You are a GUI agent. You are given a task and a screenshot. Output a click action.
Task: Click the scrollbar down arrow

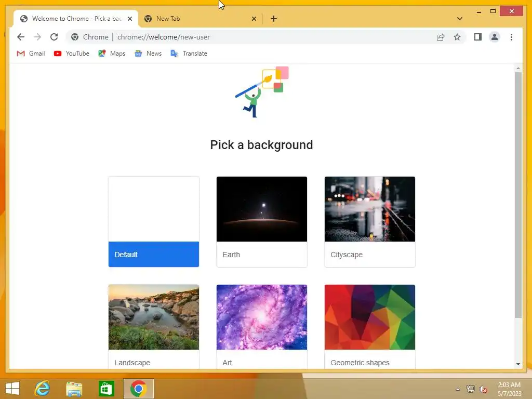tap(518, 364)
